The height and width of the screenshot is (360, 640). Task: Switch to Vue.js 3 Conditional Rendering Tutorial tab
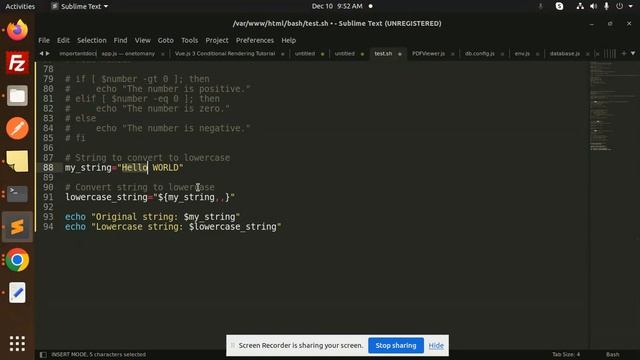pos(225,53)
